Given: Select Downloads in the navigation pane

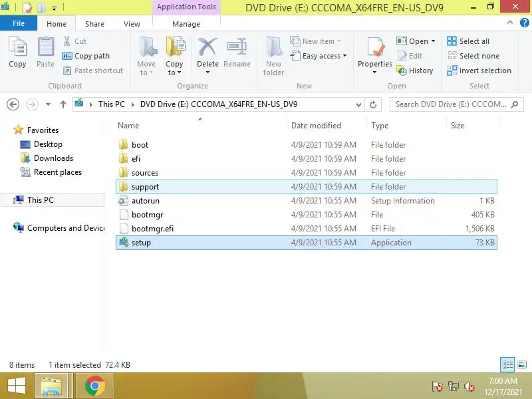Looking at the screenshot, I should (x=54, y=158).
